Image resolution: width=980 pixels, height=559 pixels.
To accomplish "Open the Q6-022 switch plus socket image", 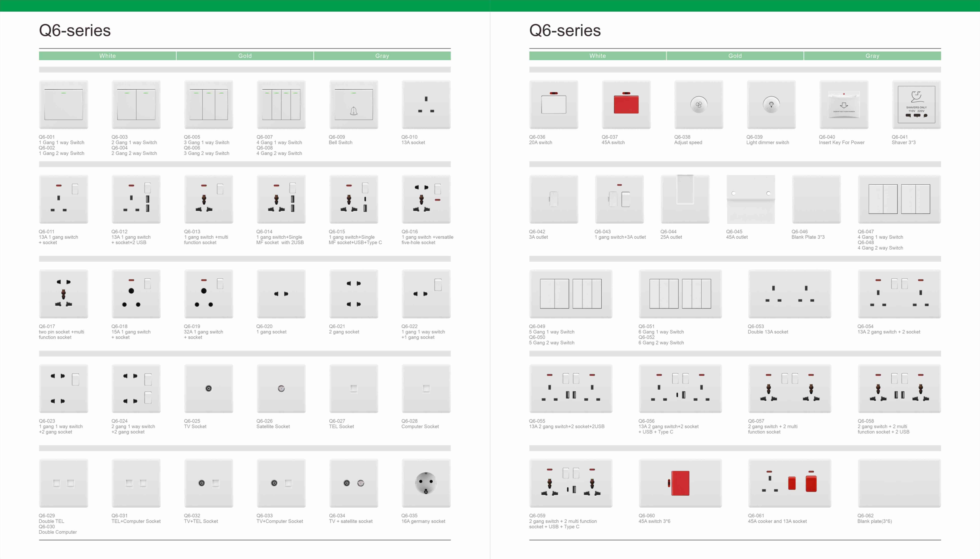I will (x=426, y=294).
